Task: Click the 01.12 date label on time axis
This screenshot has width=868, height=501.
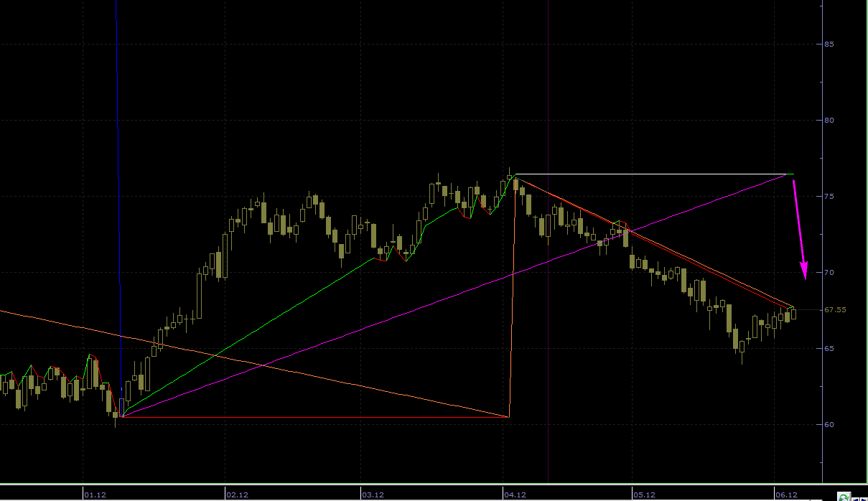Action: tap(95, 495)
